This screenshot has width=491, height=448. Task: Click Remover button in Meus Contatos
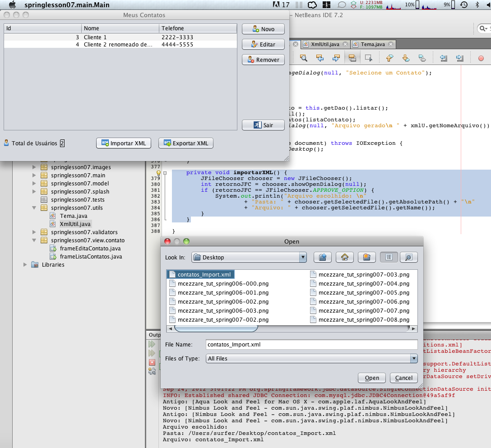point(264,60)
